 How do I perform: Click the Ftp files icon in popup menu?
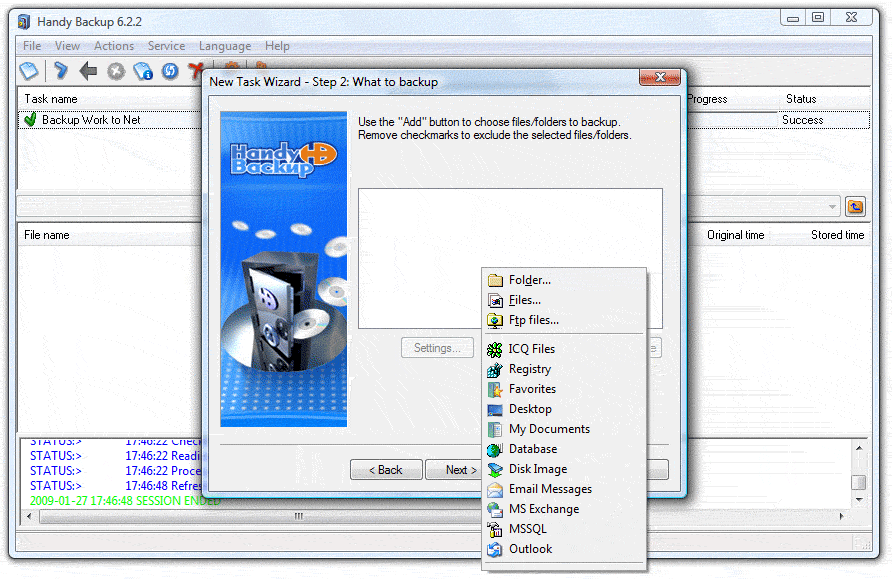tap(495, 320)
